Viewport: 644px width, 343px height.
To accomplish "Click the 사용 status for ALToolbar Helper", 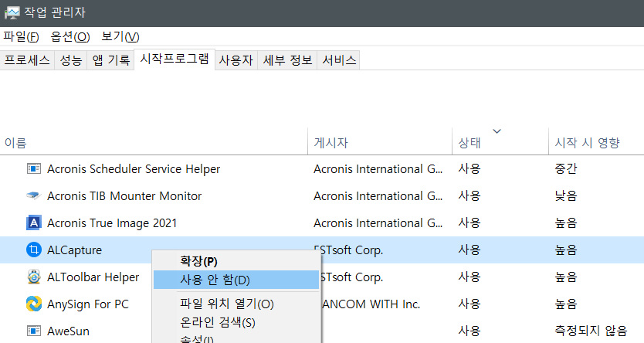I will pos(469,277).
